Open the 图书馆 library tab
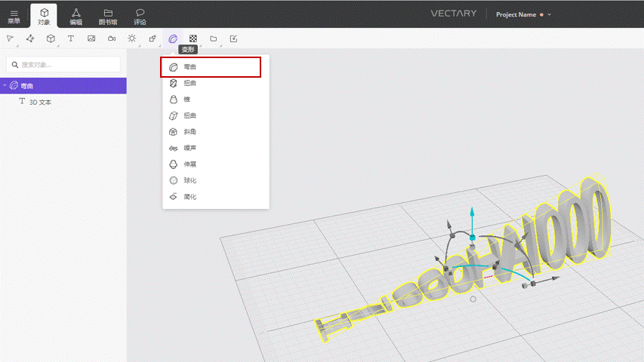644x362 pixels. click(108, 17)
